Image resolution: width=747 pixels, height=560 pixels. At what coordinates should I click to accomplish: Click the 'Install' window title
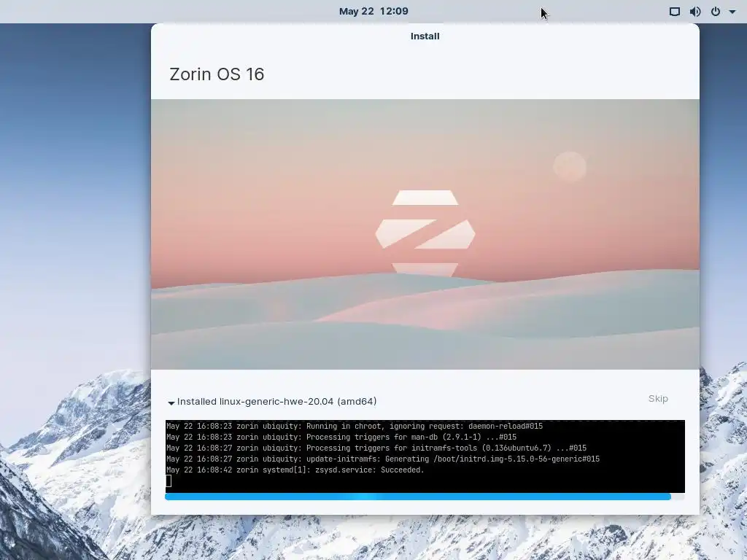(425, 36)
